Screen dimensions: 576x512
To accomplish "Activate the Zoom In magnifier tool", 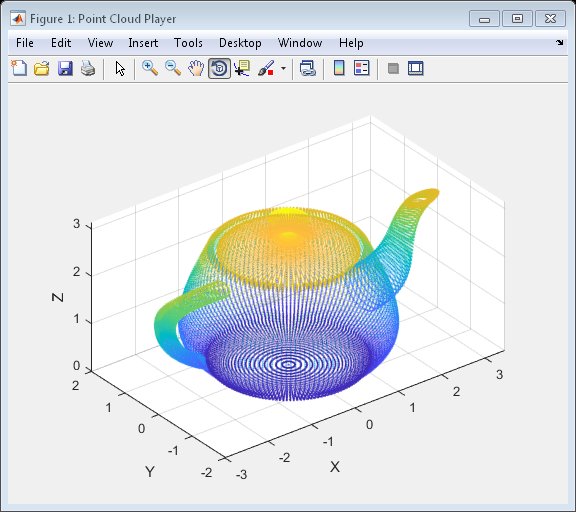I will tap(150, 68).
